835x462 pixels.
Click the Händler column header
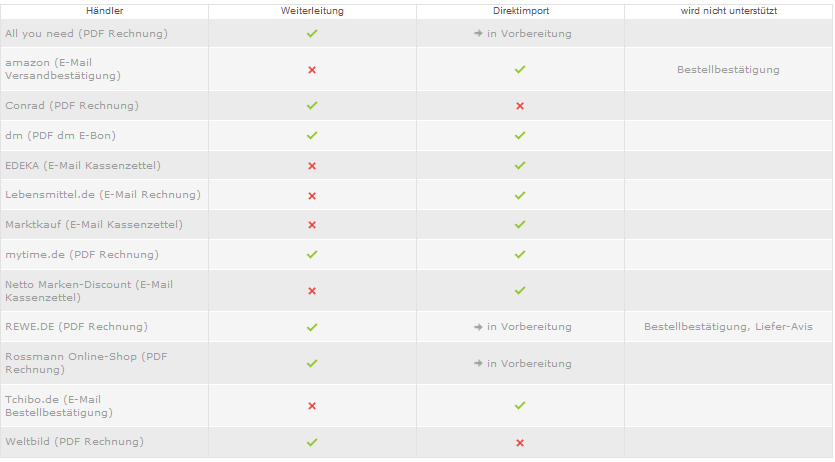[x=104, y=11]
